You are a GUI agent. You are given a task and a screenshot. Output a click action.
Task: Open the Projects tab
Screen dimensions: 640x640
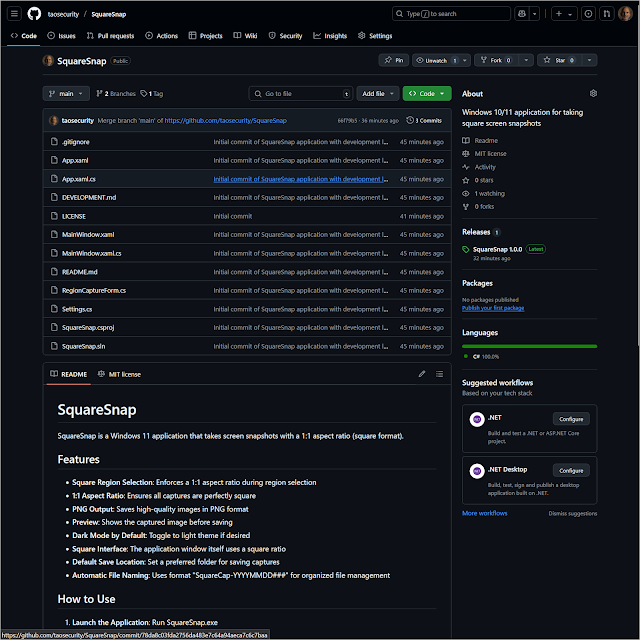tap(206, 36)
